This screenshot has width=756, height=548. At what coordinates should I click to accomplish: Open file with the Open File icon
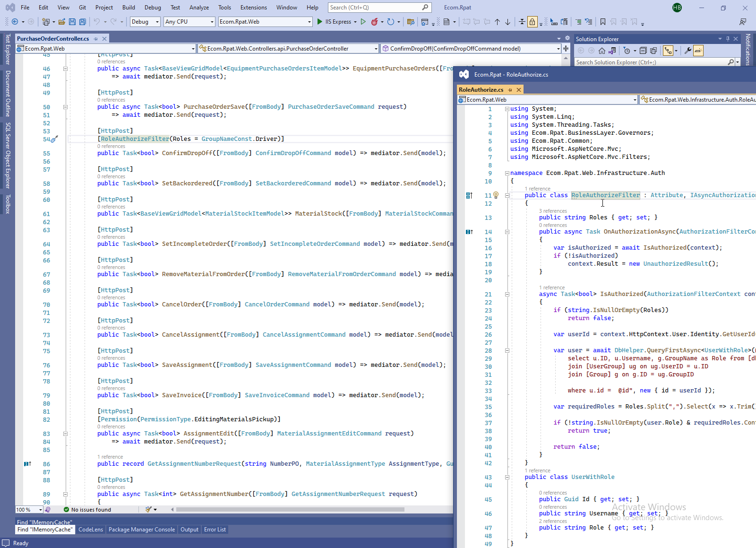click(x=62, y=22)
